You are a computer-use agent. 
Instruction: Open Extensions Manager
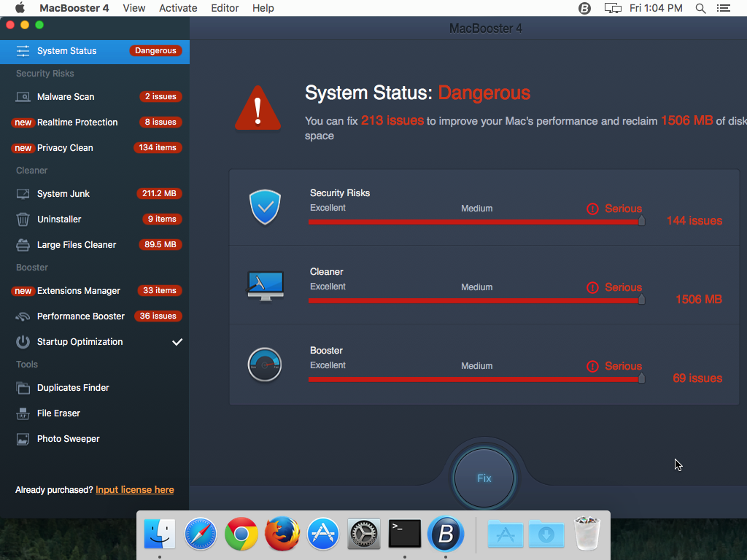coord(80,290)
